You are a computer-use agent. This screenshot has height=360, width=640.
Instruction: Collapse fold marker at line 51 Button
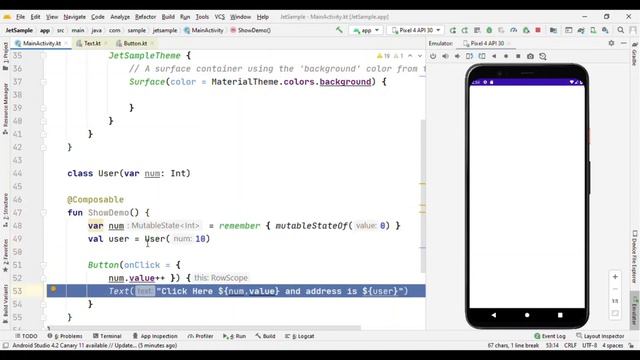(43, 265)
